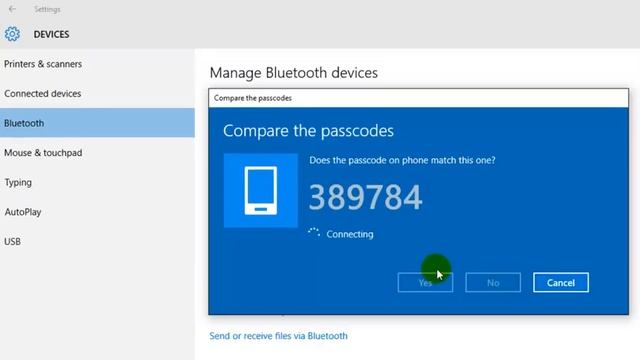Click the Connecting status text
This screenshot has width=640, height=360.
[350, 234]
